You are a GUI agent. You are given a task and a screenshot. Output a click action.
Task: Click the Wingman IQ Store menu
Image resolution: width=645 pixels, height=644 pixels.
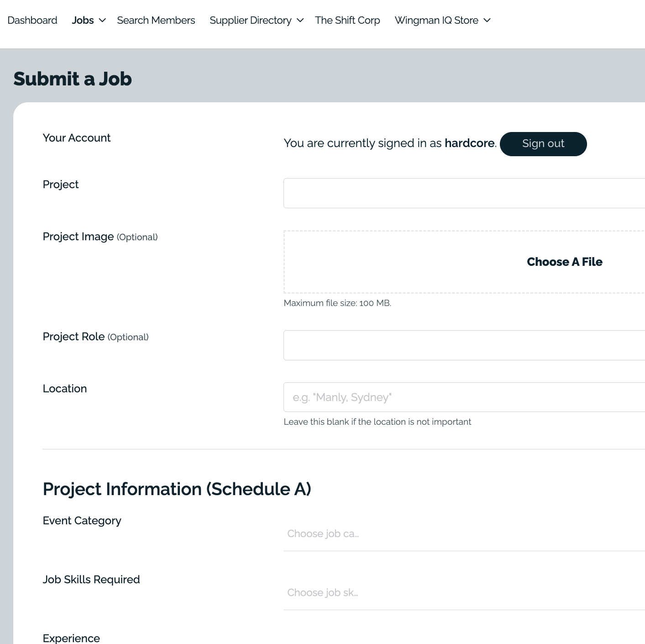[436, 21]
